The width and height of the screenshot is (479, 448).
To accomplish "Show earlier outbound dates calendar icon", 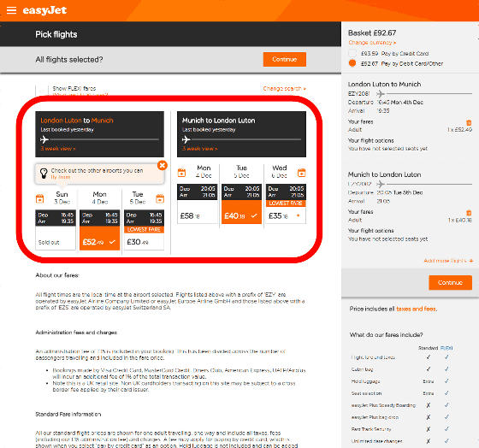I will point(39,199).
